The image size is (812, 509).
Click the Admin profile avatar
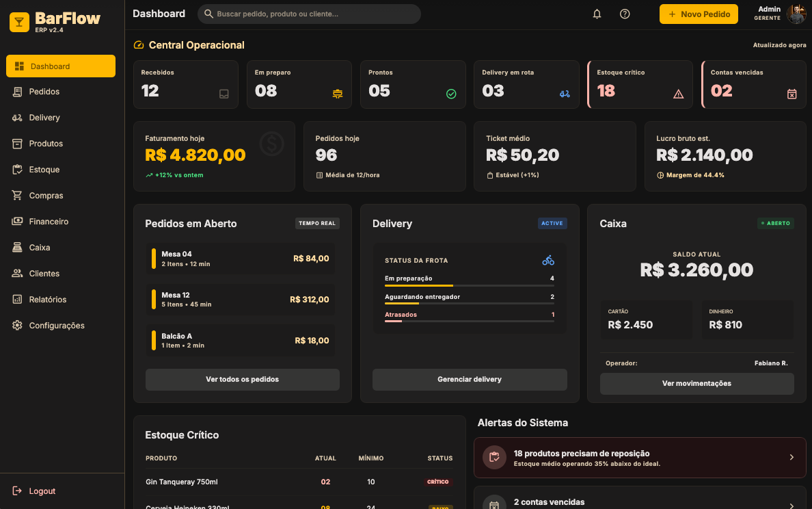pyautogui.click(x=796, y=14)
